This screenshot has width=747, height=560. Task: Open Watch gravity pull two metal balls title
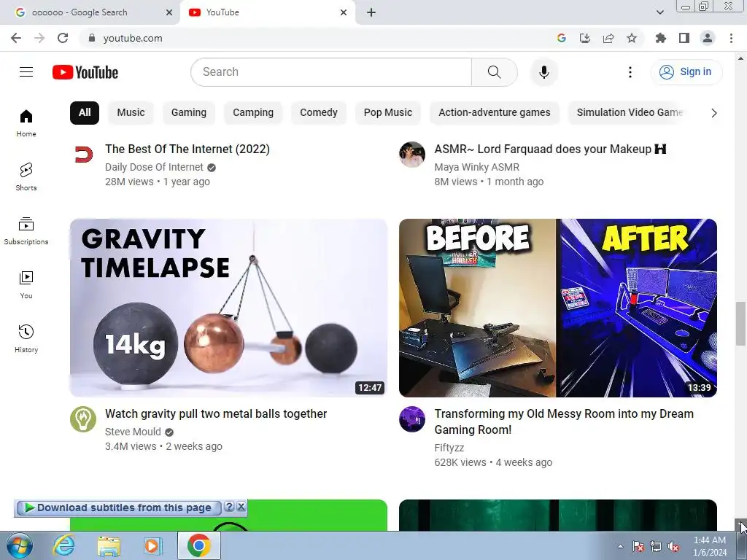[216, 414]
